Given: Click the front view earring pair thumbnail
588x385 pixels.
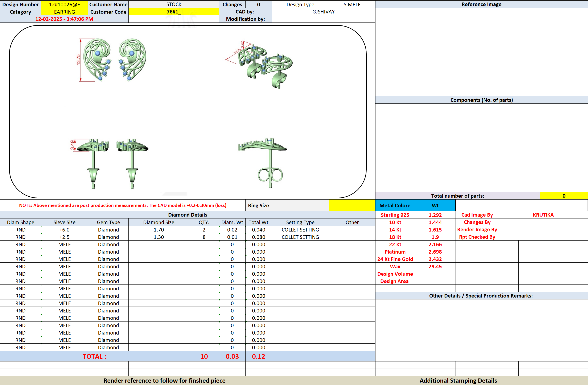Looking at the screenshot, I should click(115, 60).
